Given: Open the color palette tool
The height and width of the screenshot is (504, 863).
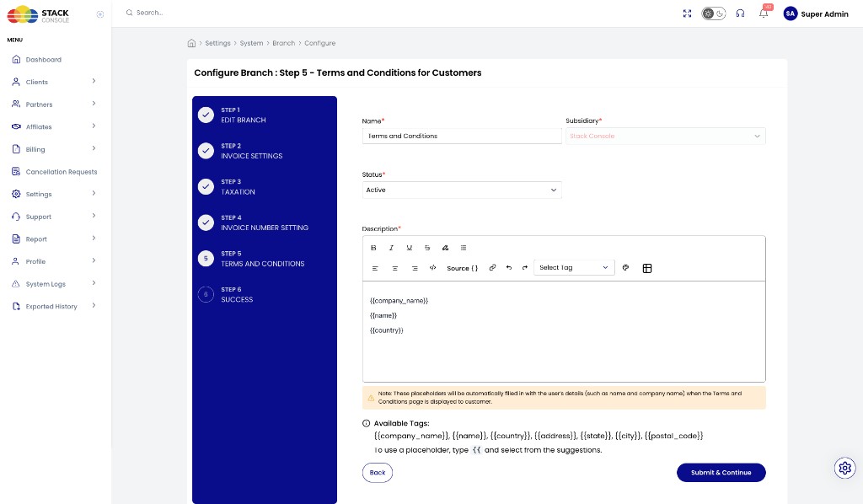Looking at the screenshot, I should tap(626, 268).
